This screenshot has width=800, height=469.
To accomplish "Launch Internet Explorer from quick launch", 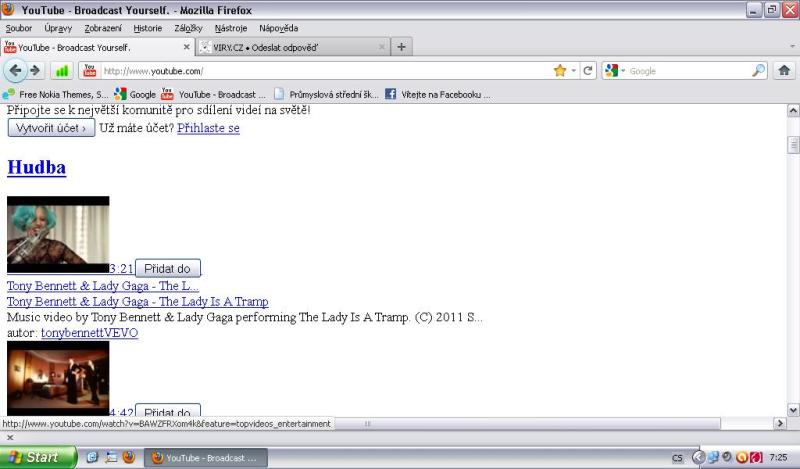I will [92, 457].
